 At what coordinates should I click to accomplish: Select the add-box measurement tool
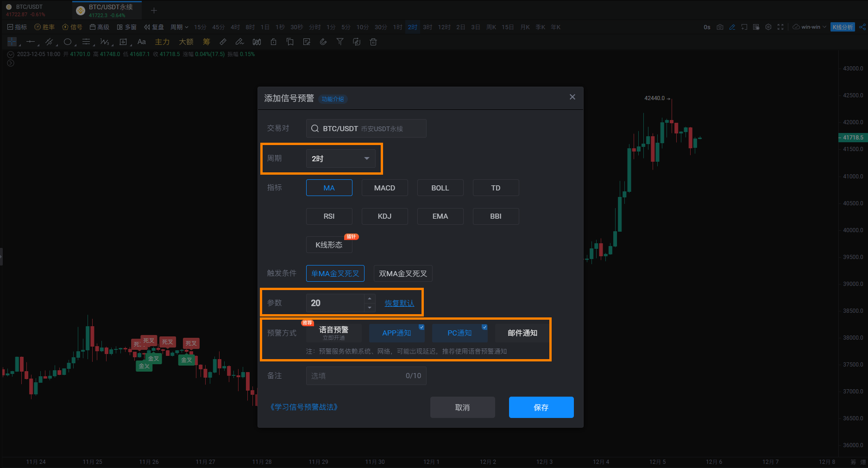coord(123,42)
